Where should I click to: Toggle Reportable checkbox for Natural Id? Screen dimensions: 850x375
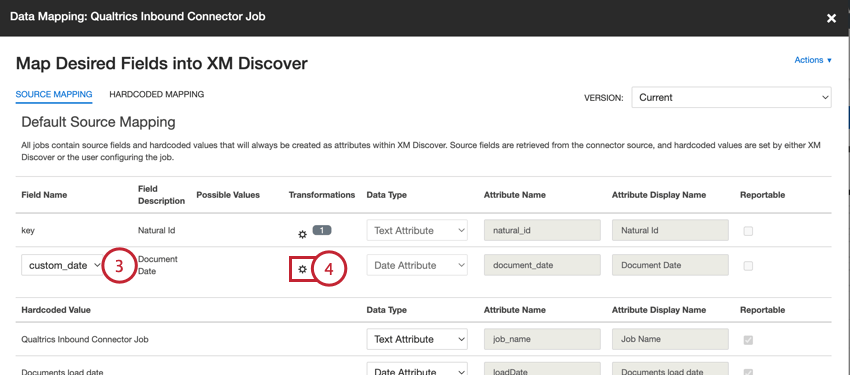[748, 231]
